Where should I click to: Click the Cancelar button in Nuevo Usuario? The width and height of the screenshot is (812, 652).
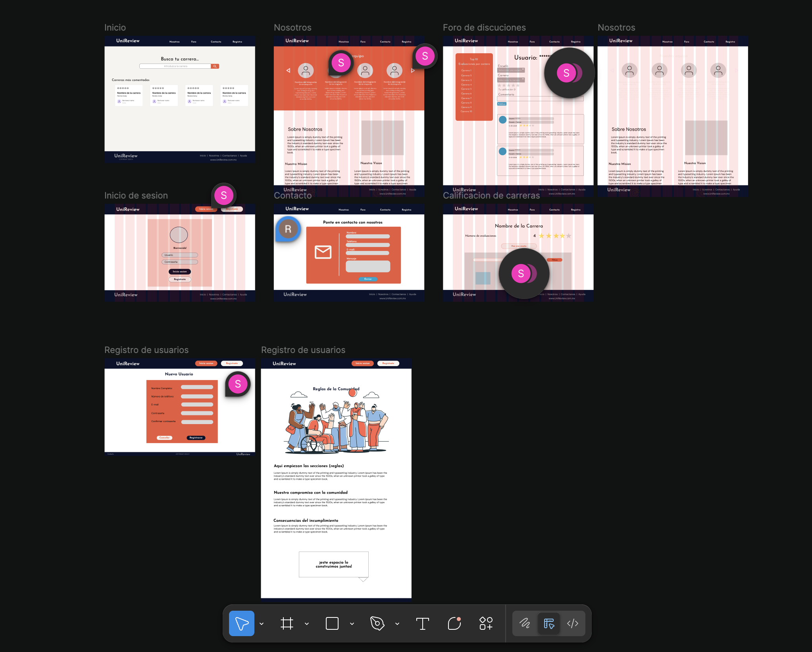(164, 438)
